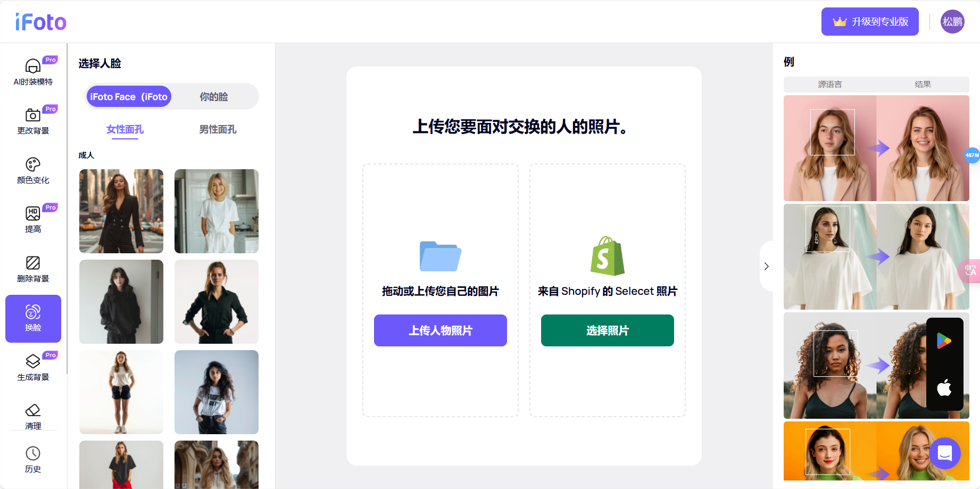View curly hair outdoor face swap example
Image resolution: width=980 pixels, height=489 pixels.
[876, 366]
